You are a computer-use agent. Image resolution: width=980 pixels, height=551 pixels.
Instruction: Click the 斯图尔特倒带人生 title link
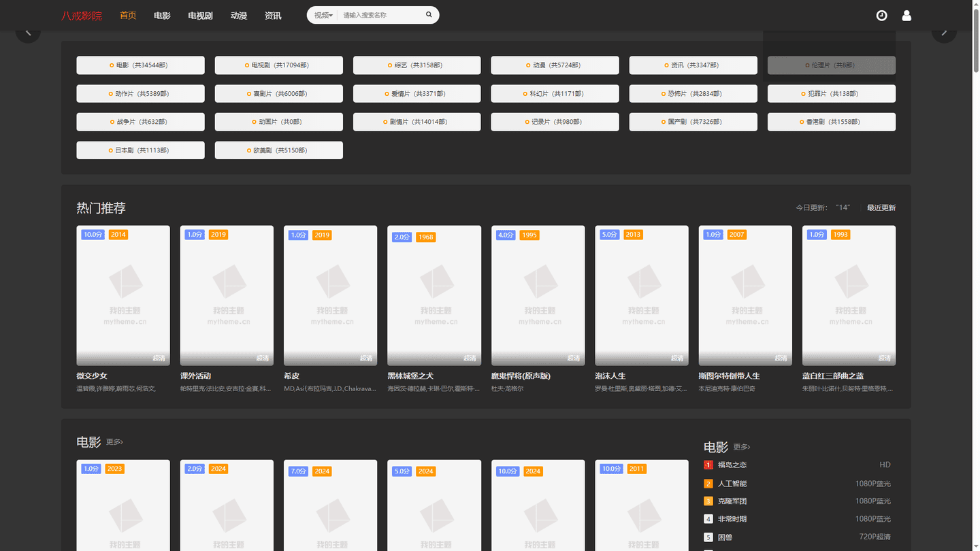pos(730,375)
